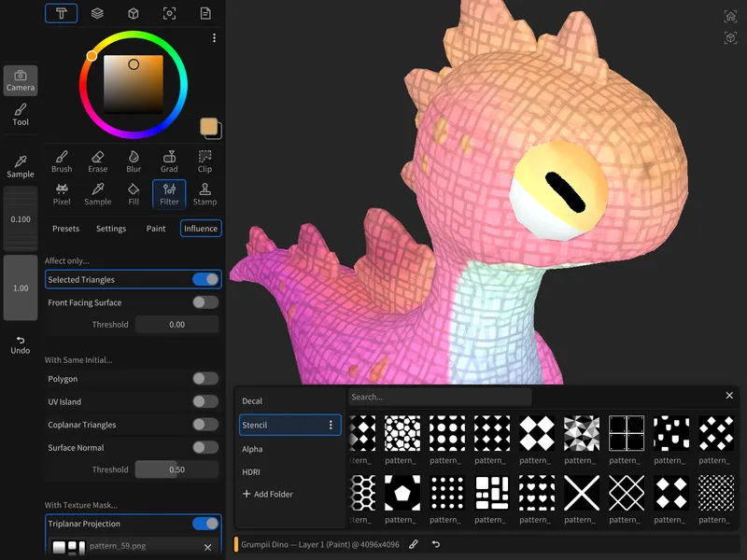Open color wheel options menu

click(214, 38)
